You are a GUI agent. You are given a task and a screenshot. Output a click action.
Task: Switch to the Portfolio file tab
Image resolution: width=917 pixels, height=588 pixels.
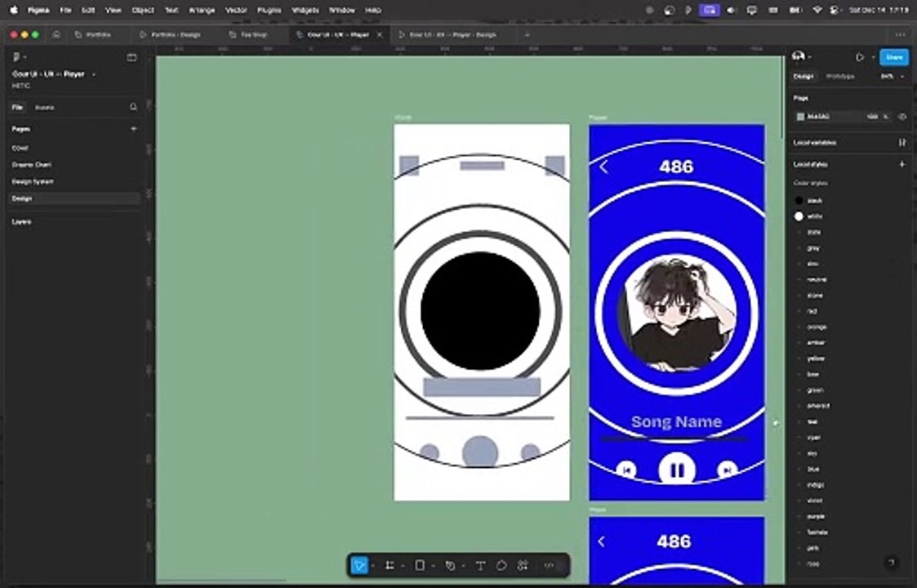pos(93,34)
